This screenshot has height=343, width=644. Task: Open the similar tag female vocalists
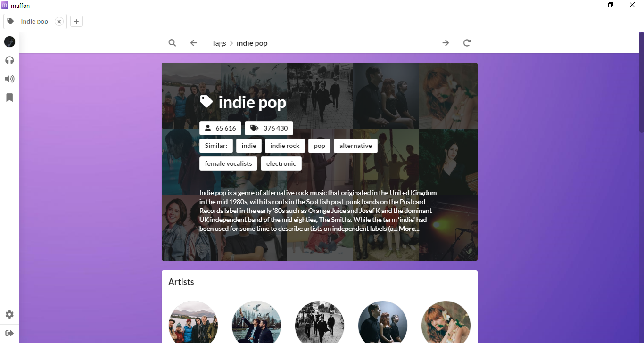click(x=228, y=163)
